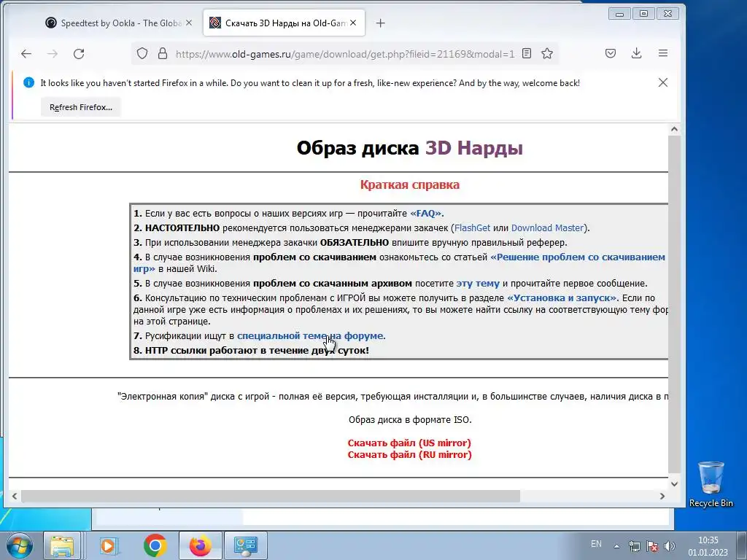Open the Downloads panel icon

pyautogui.click(x=636, y=53)
